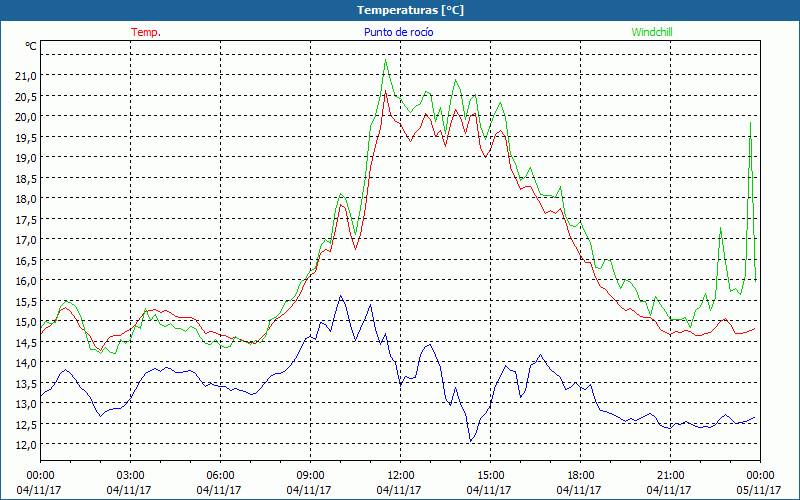
Task: Click the 00:00 time label above 05/11/17
Action: [760, 474]
